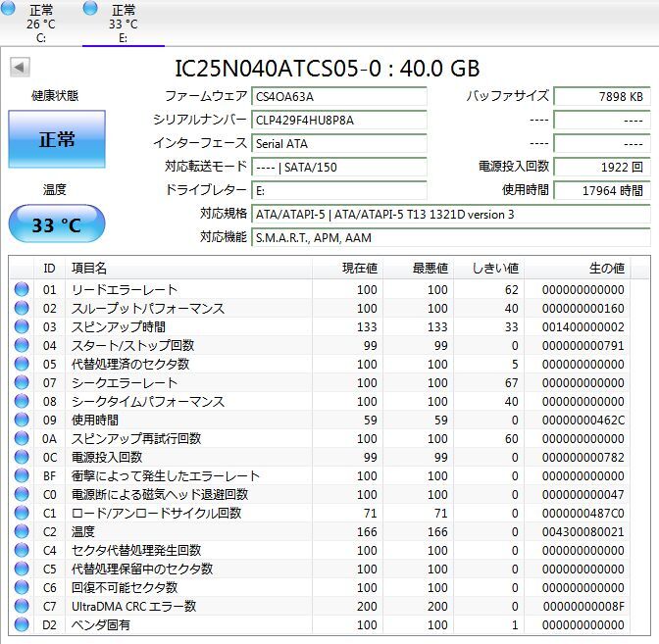Click the previous disk arrow button
The height and width of the screenshot is (644, 659).
[x=20, y=68]
